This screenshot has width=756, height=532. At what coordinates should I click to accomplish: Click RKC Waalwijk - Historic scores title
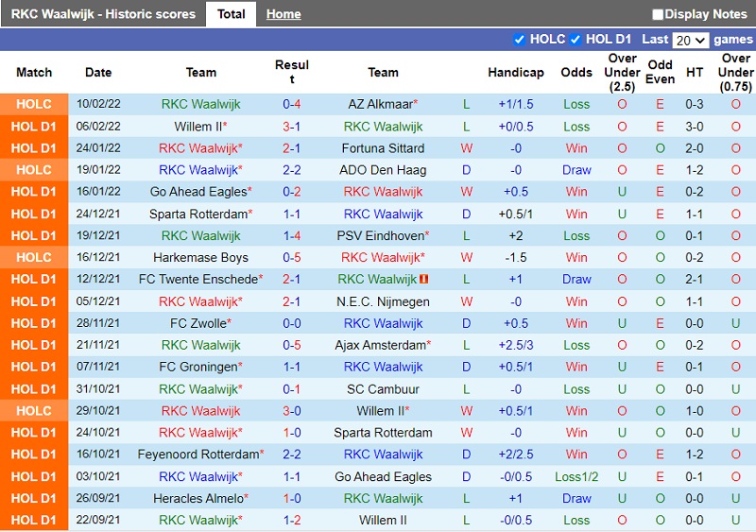click(103, 14)
